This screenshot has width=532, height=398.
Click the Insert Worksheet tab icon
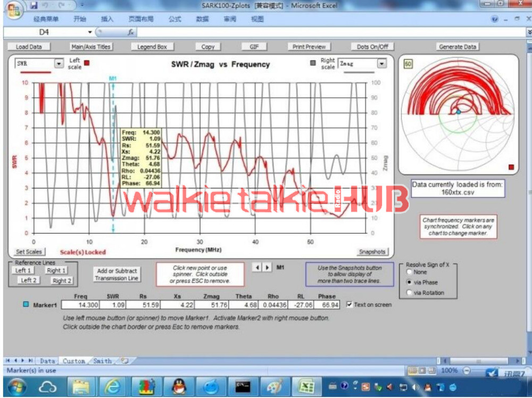click(125, 361)
